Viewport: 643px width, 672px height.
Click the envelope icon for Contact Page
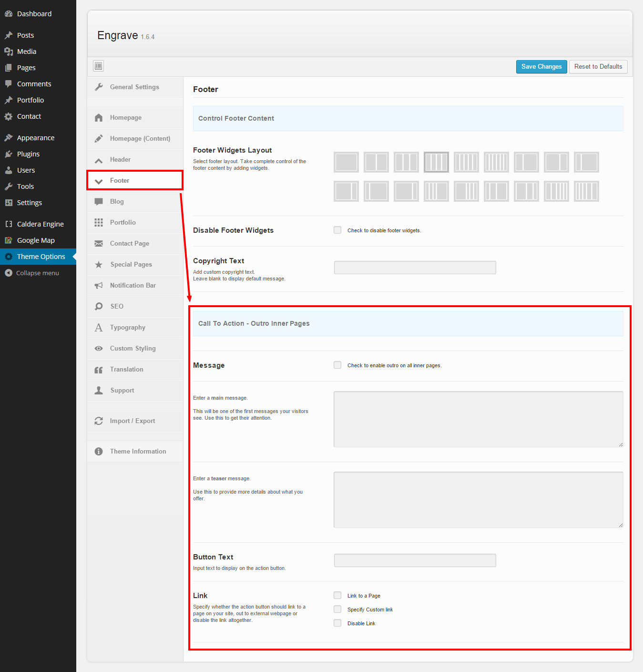[x=99, y=244]
